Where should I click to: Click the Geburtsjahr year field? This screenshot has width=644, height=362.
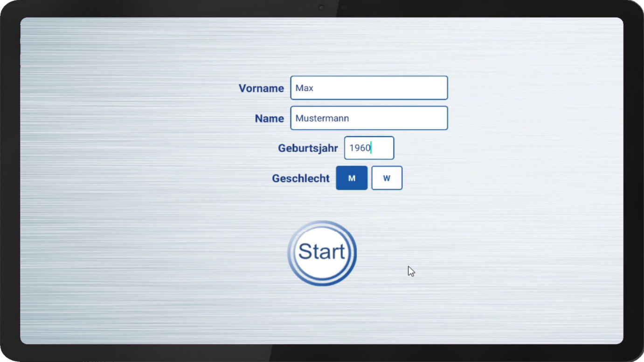click(x=369, y=148)
